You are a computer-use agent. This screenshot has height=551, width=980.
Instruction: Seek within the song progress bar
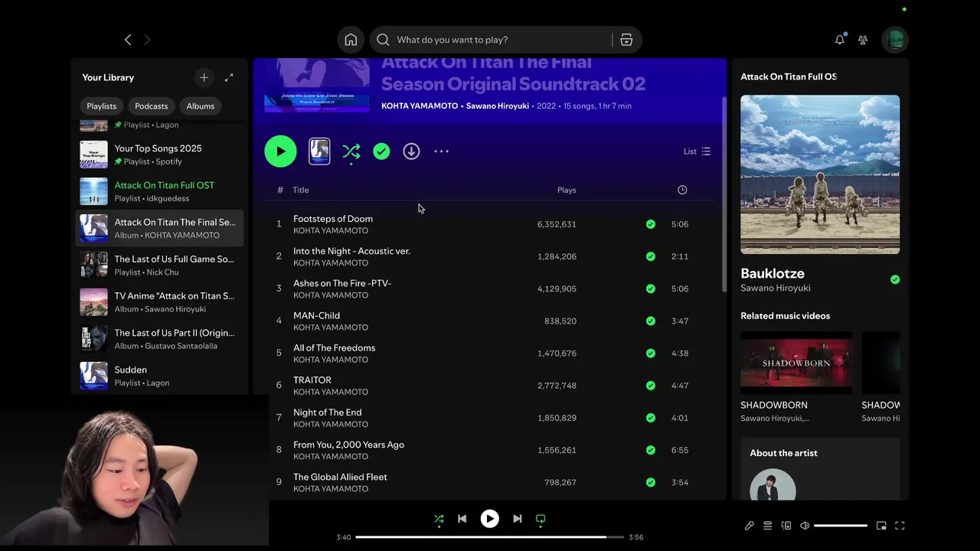[490, 537]
